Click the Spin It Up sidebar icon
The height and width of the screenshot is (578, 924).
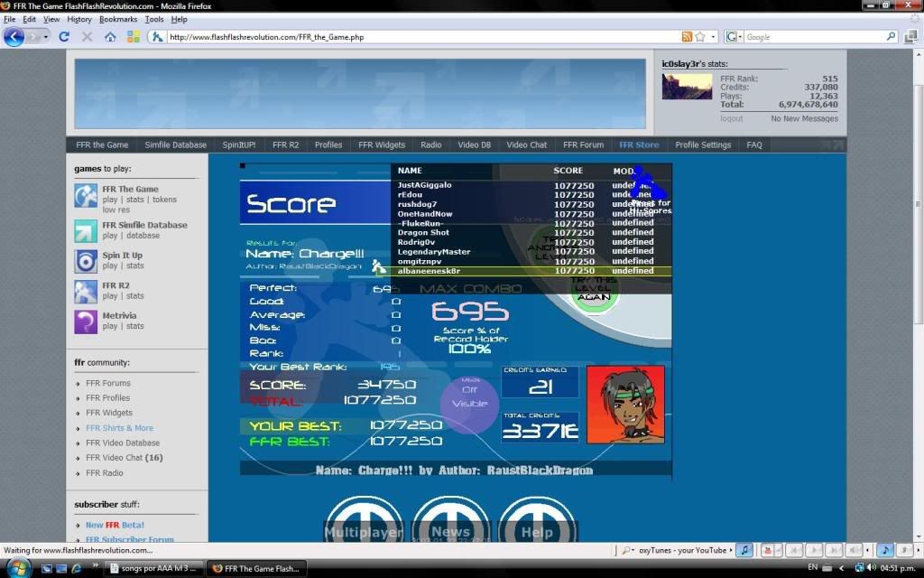pos(86,261)
